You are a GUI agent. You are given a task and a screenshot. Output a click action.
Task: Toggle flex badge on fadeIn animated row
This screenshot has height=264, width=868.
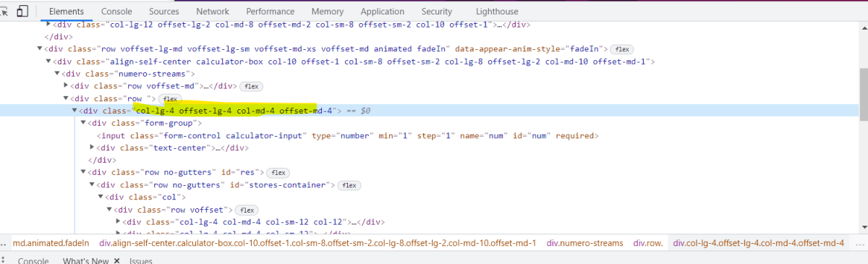(x=621, y=49)
